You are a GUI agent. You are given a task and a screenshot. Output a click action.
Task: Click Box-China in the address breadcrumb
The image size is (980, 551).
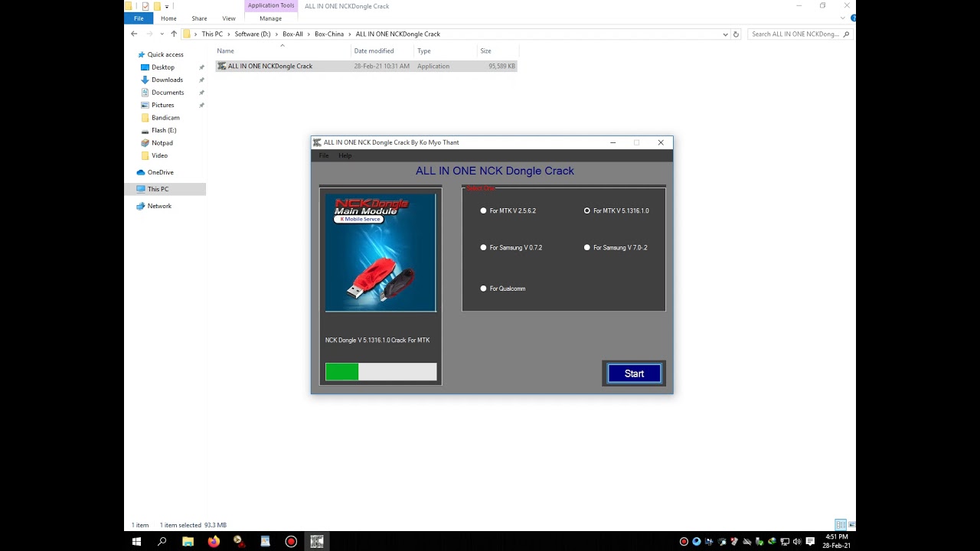point(329,34)
